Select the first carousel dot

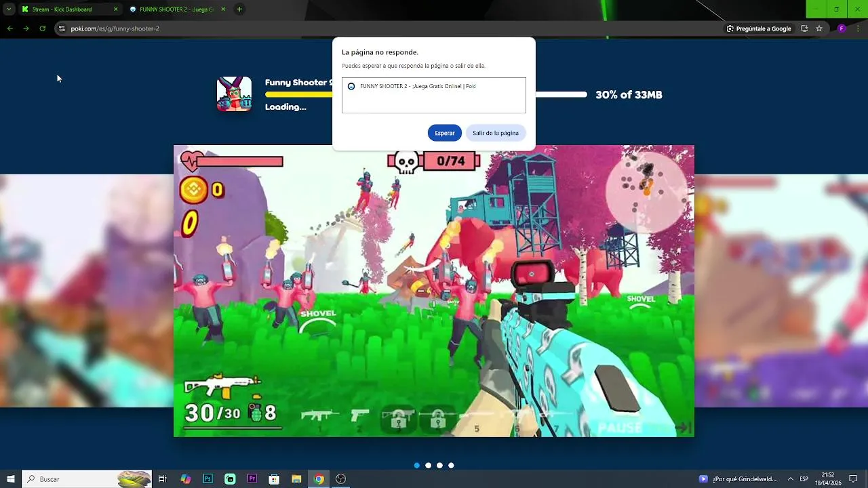coord(416,466)
